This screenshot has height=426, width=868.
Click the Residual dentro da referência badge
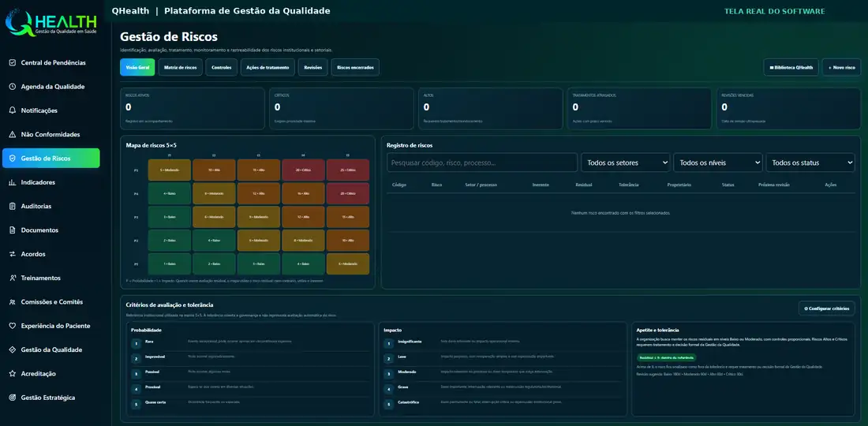click(667, 358)
